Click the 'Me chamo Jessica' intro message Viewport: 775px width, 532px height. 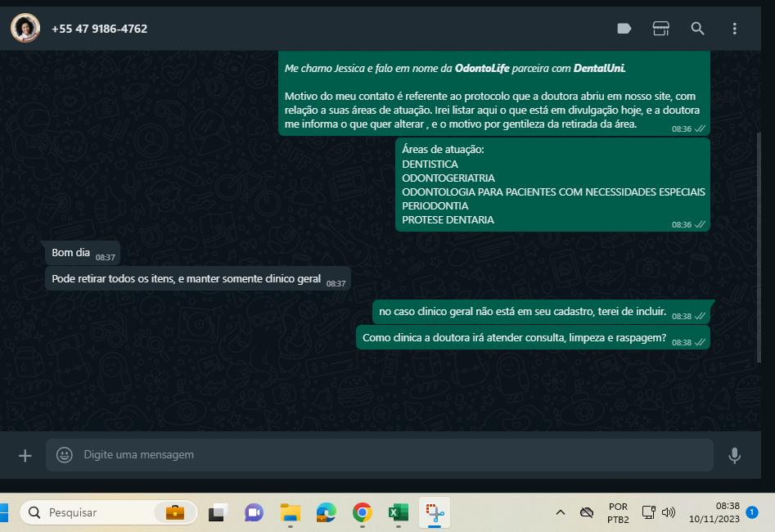click(494, 93)
